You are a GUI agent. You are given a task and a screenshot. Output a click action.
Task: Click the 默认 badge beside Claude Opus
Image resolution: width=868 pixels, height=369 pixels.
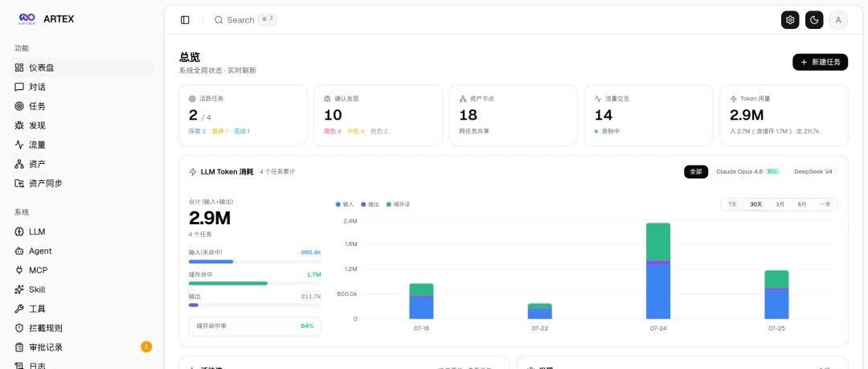[773, 172]
